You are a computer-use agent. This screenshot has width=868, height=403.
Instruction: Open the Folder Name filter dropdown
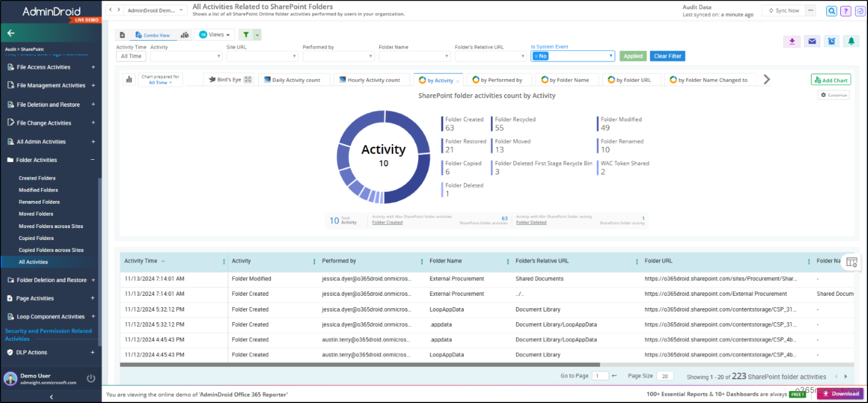pos(414,56)
